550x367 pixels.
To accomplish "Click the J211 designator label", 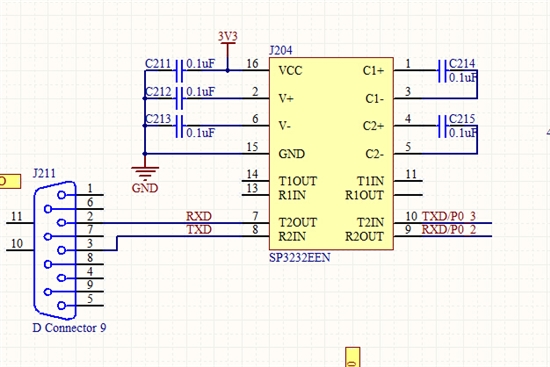I will click(44, 173).
